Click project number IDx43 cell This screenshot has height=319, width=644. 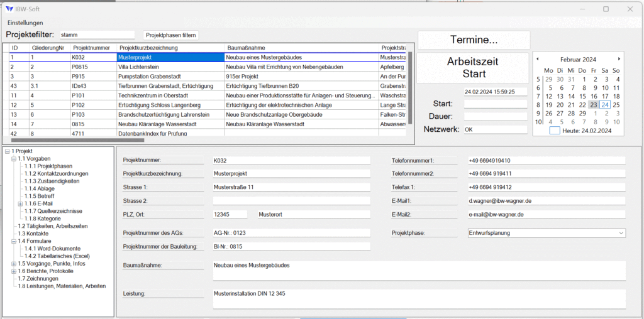tap(93, 86)
